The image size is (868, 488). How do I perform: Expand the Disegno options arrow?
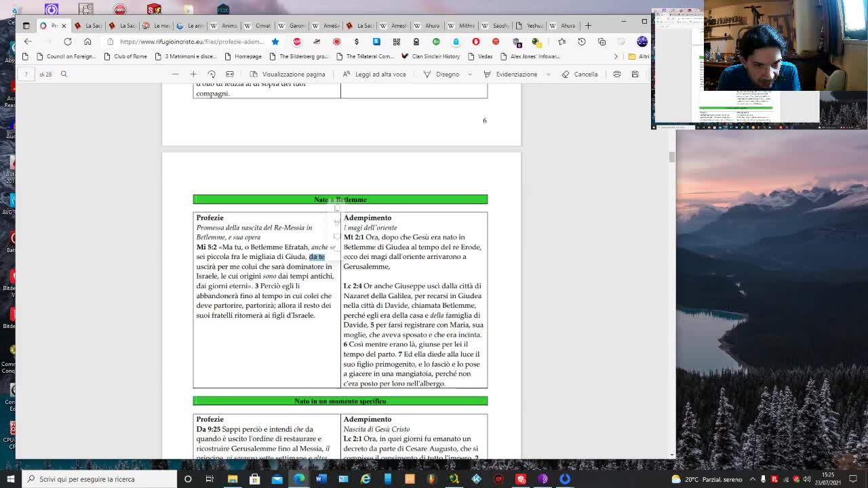[470, 74]
